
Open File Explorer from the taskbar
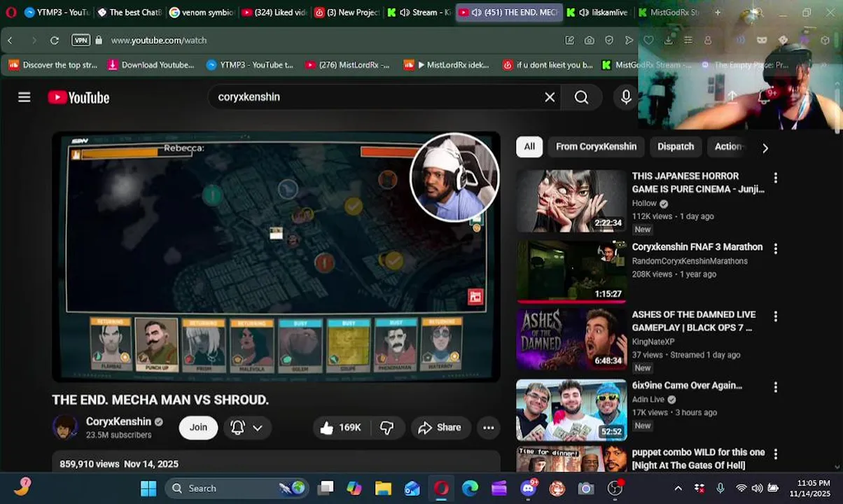[383, 488]
